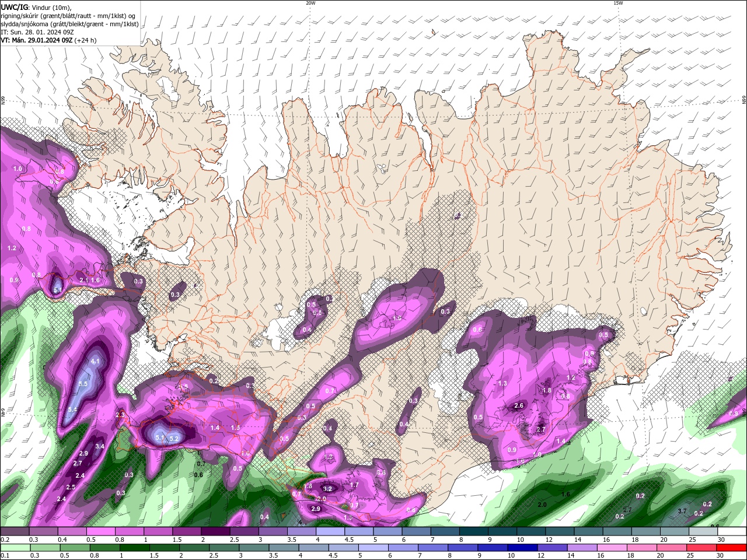Click the '5.4' precipitation value on the map
Image resolution: width=747 pixels, height=560 pixels.
(72, 410)
